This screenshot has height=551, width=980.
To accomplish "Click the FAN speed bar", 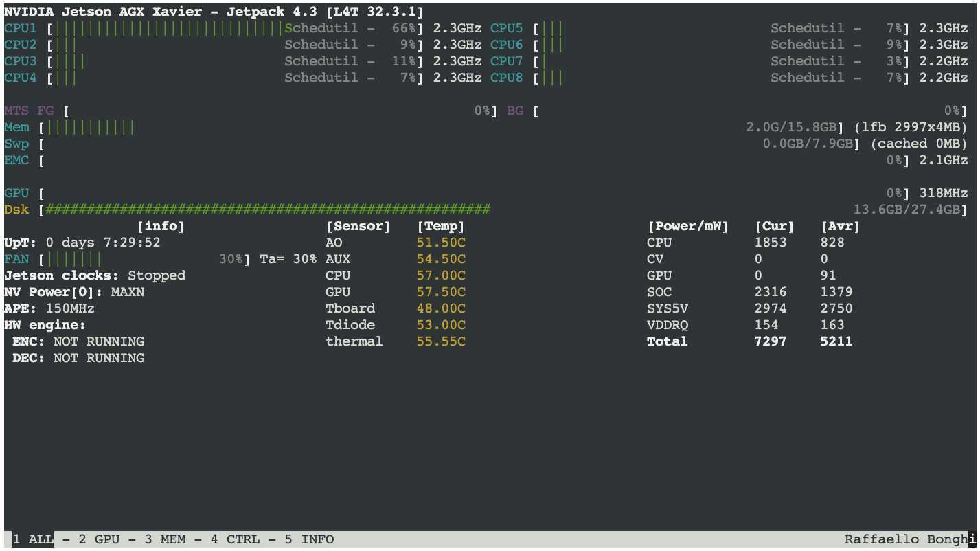I will [74, 259].
